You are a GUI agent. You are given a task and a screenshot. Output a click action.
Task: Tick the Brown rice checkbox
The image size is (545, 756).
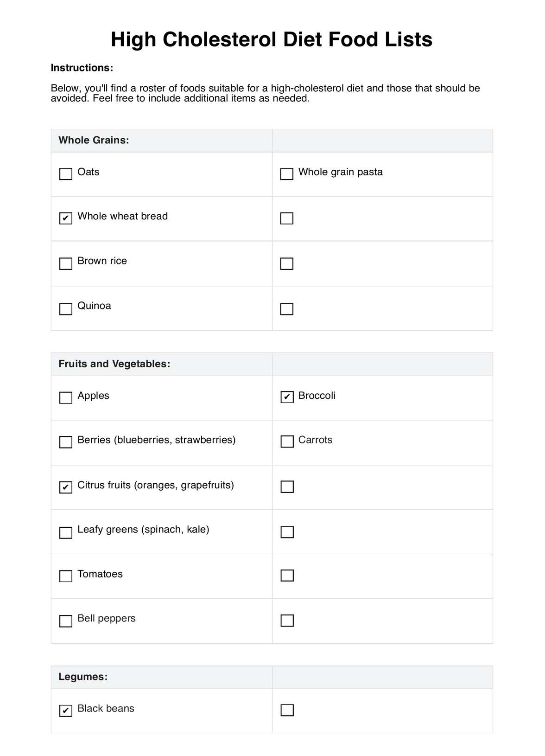click(66, 263)
